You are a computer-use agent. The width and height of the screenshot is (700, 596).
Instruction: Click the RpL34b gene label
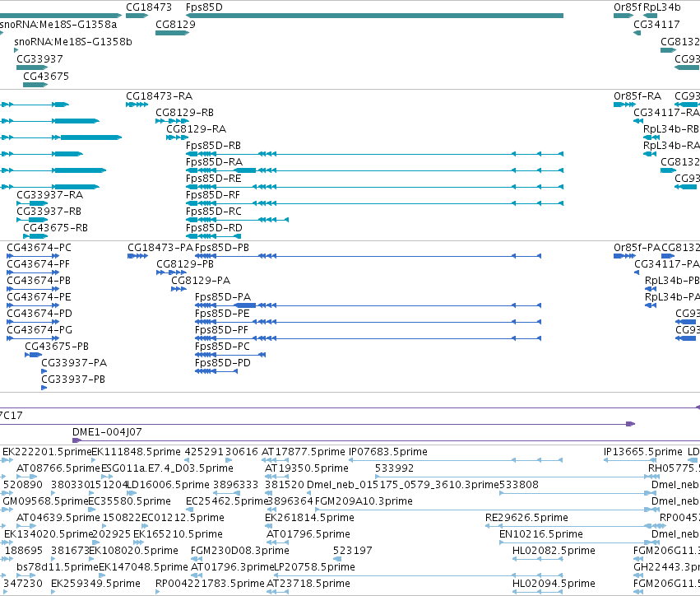click(662, 7)
